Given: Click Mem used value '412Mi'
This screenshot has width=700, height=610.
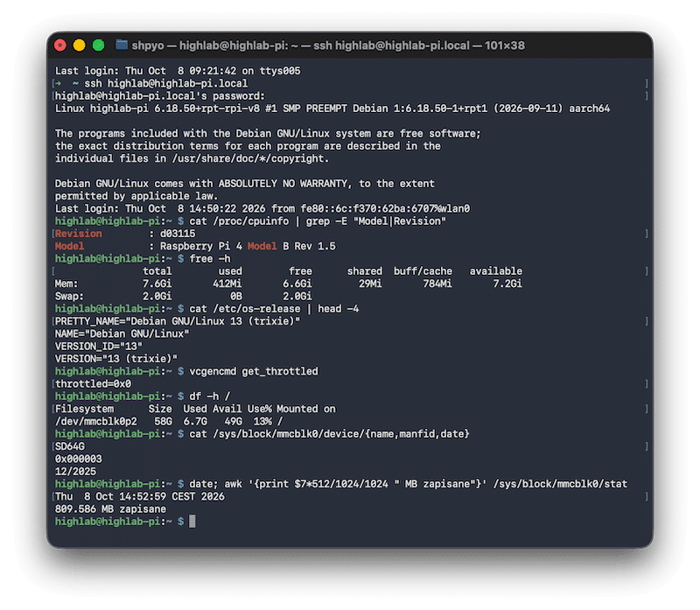Looking at the screenshot, I should (x=227, y=284).
